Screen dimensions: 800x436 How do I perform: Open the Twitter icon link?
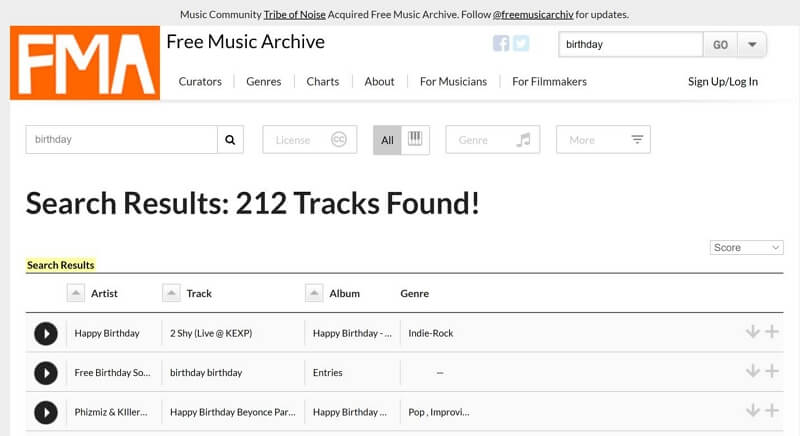pos(521,43)
